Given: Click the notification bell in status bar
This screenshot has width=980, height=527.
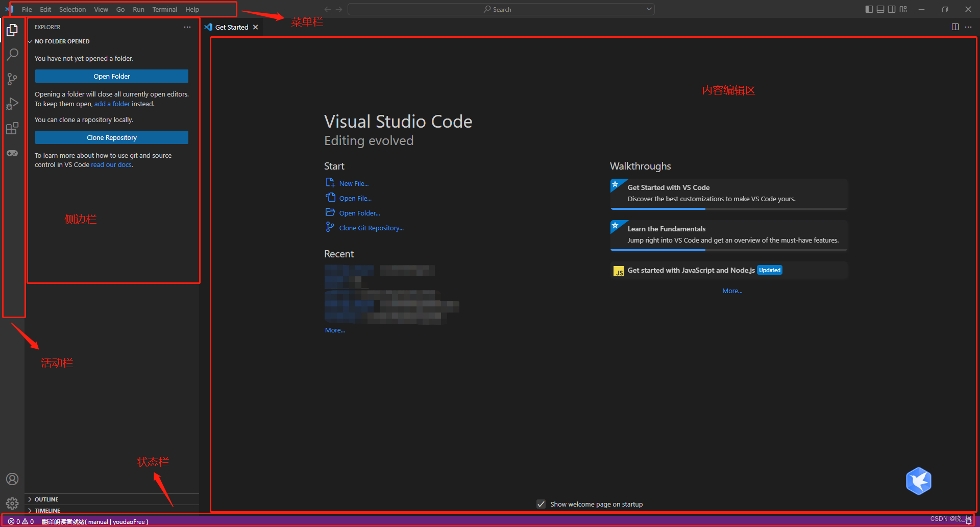Looking at the screenshot, I should point(969,521).
